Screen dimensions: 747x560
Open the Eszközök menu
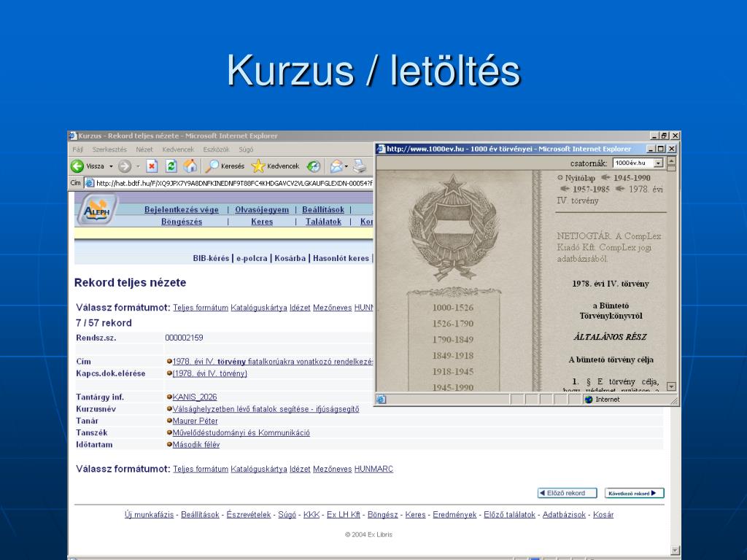[x=216, y=149]
